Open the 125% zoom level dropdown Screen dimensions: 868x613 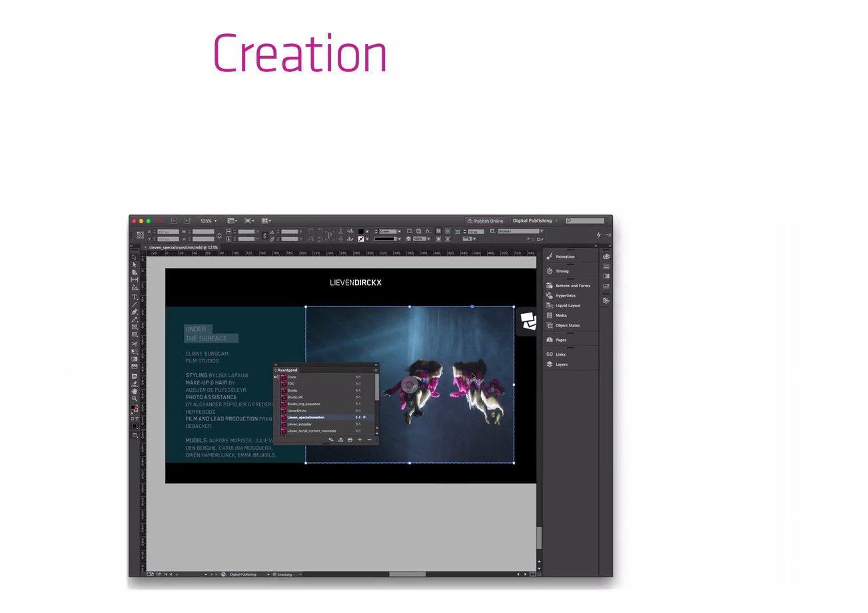pos(209,221)
